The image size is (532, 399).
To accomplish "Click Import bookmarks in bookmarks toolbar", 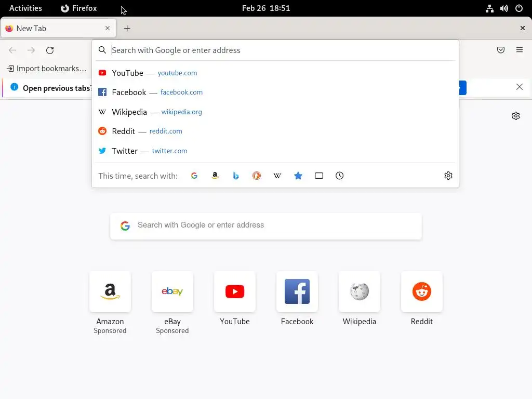I will (47, 69).
